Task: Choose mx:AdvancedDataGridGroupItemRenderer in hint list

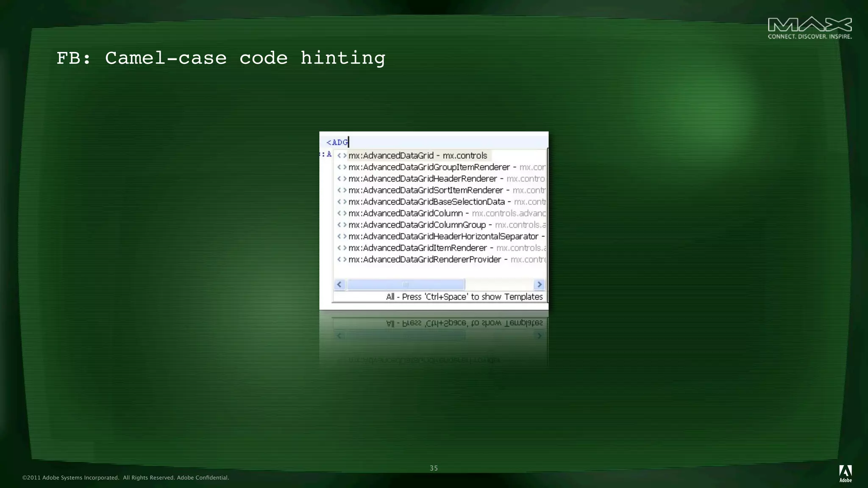Action: click(x=440, y=167)
